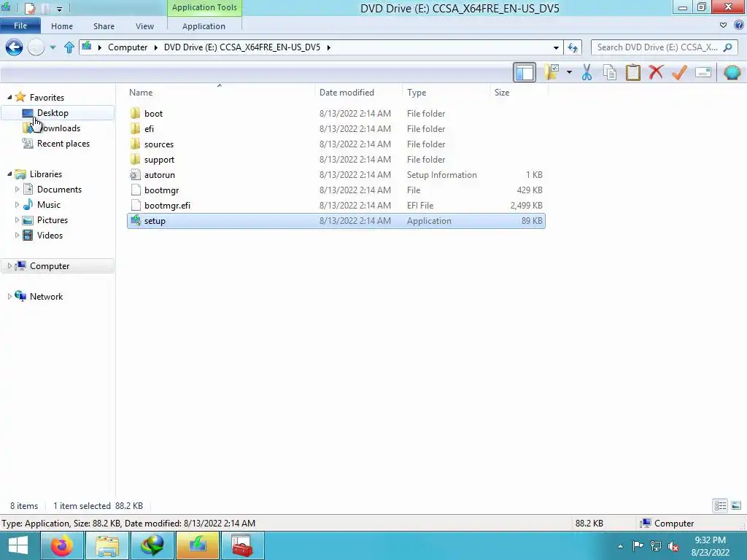Click the rename label icon in toolbar
This screenshot has height=560, width=747.
click(x=703, y=72)
